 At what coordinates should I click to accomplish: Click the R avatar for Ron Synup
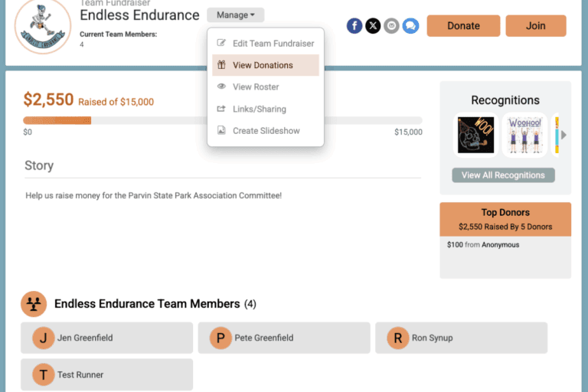point(398,338)
